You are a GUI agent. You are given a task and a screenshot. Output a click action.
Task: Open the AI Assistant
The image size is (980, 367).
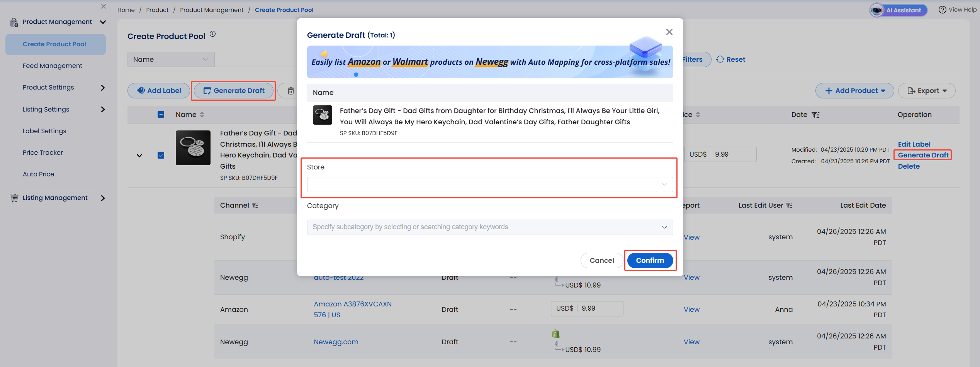pos(898,10)
